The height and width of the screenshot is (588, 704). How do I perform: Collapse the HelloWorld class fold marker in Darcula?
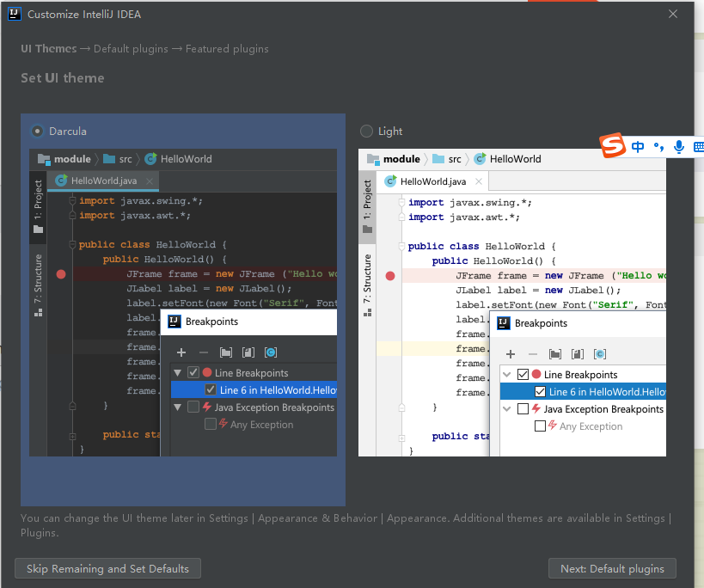click(x=72, y=245)
